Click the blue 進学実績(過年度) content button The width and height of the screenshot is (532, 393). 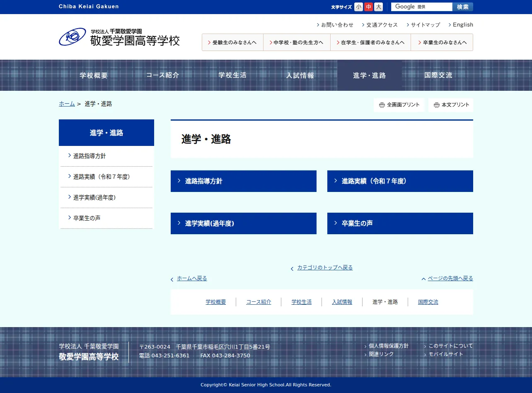point(244,223)
